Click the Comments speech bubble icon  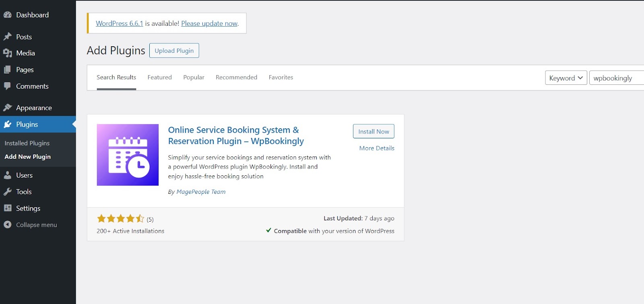pos(8,86)
